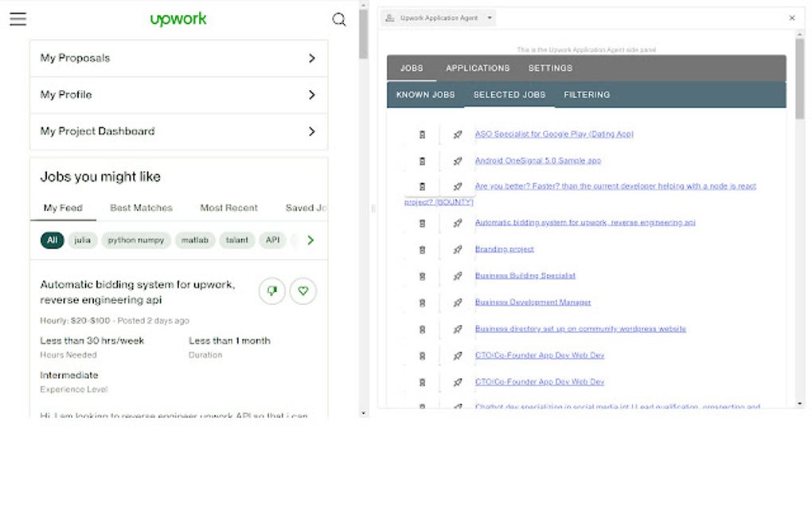Click the rocket icon beside Branding project
812x508 pixels.
pos(456,249)
